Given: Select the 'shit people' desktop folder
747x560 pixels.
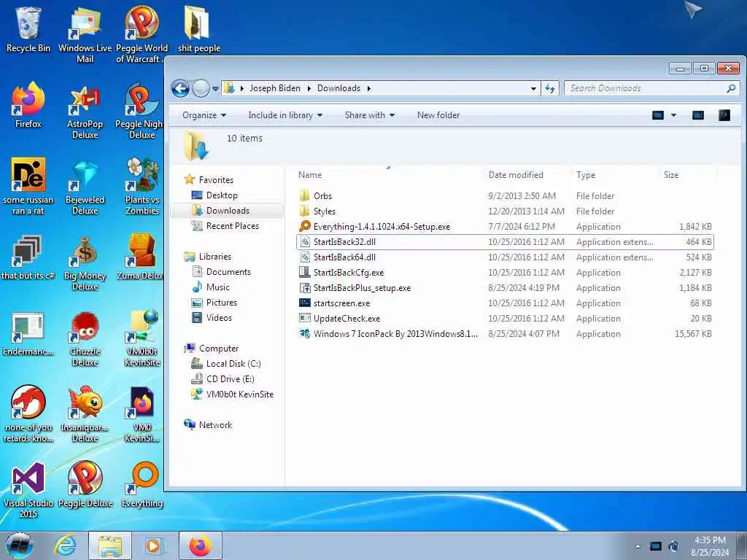Looking at the screenshot, I should point(198,28).
